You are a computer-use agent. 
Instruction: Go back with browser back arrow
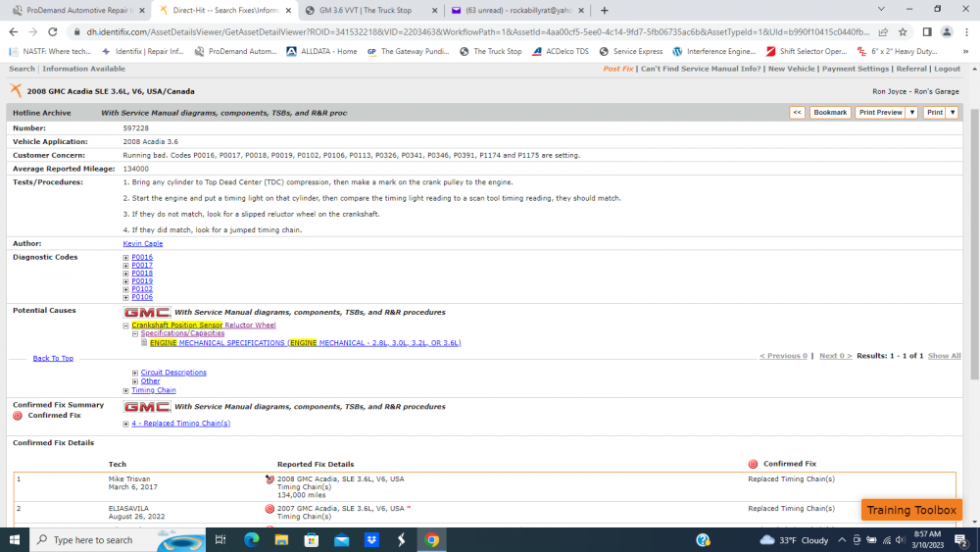(x=13, y=32)
